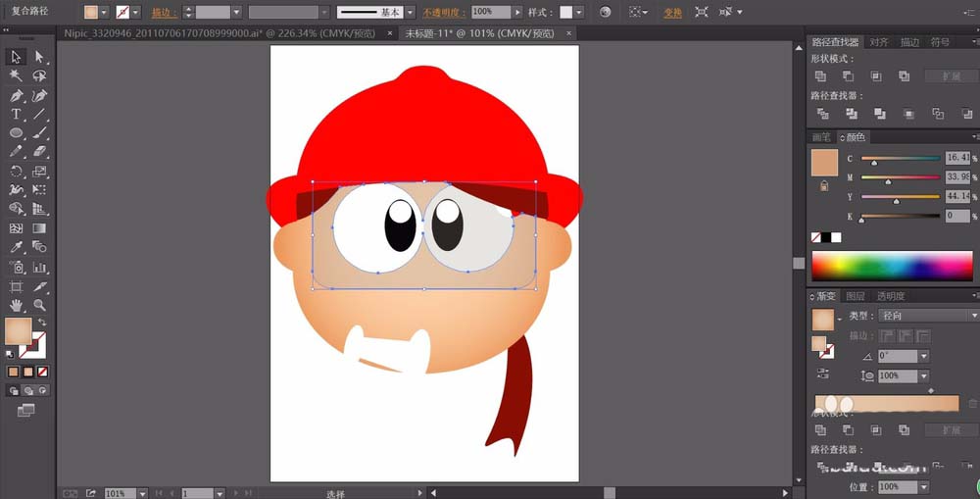
Task: Pick the Direct Selection tool
Action: point(40,57)
